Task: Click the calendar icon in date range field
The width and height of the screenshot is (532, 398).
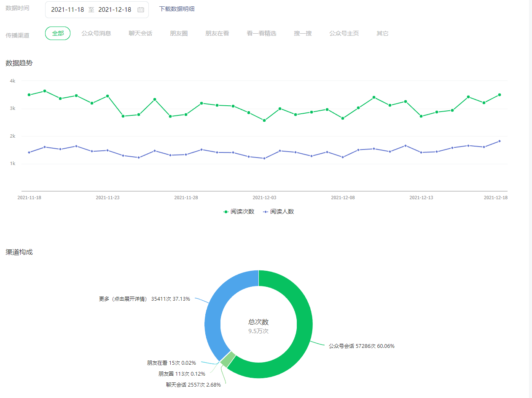Action: pos(141,10)
